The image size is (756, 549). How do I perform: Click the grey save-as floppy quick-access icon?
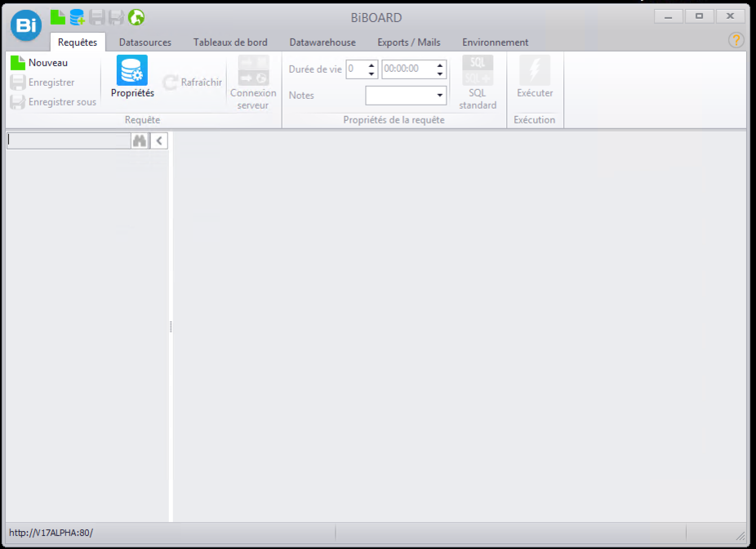(116, 17)
